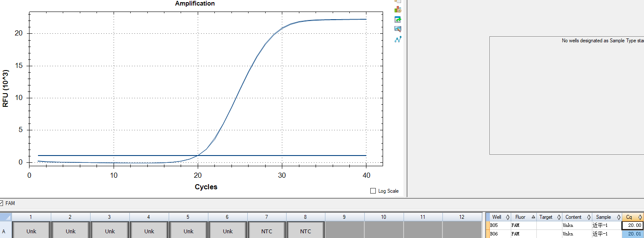Open the trace style pencil icon
Viewport: 644px width, 238px height.
[398, 29]
